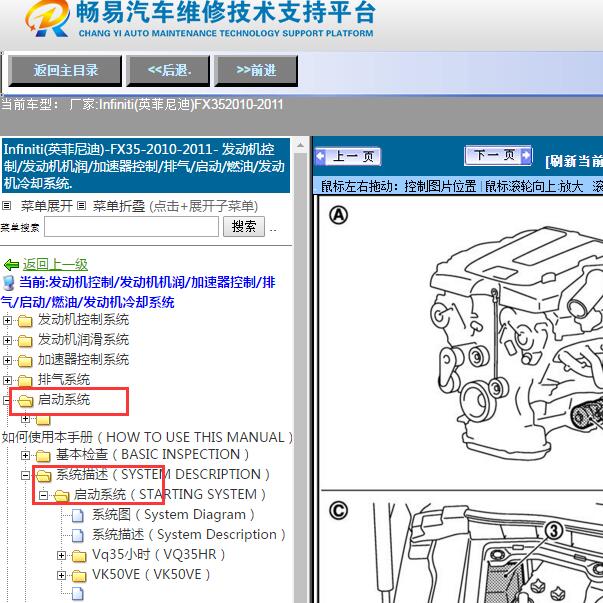Select VK50VE (VK50VE) tree item
603x603 pixels.
(151, 574)
